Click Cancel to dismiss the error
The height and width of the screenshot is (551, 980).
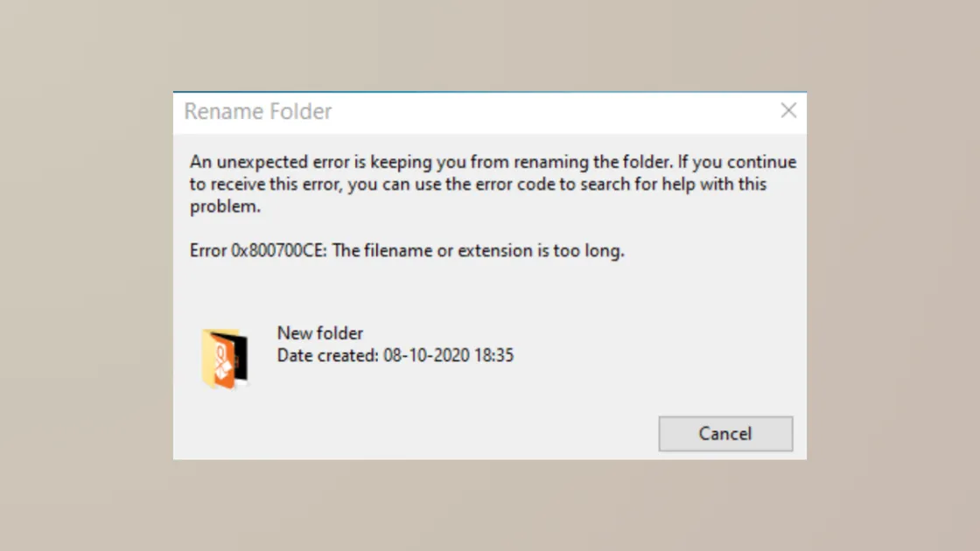point(725,434)
